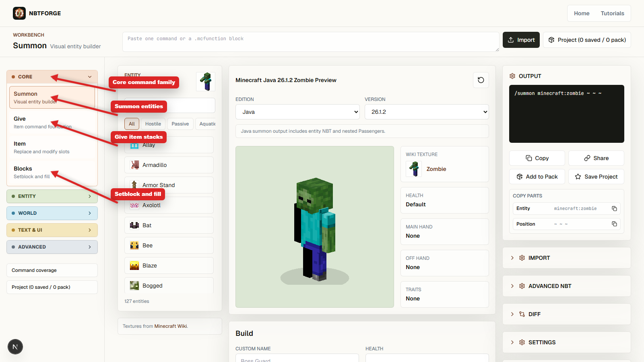644x362 pixels.
Task: Click Add to Pack button
Action: [x=537, y=177]
